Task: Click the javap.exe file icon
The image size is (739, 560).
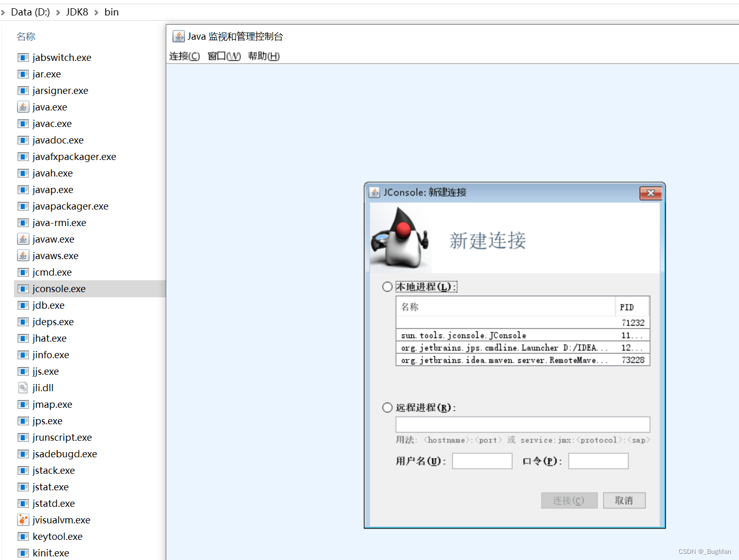Action: [x=23, y=190]
